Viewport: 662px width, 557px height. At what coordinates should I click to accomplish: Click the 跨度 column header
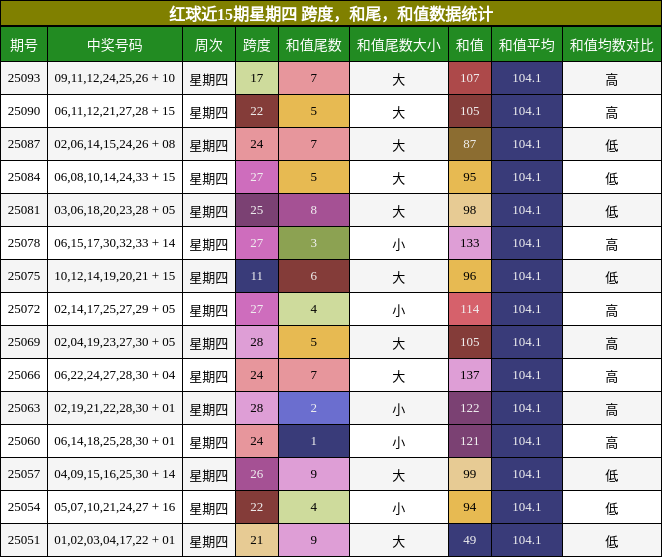(x=257, y=44)
